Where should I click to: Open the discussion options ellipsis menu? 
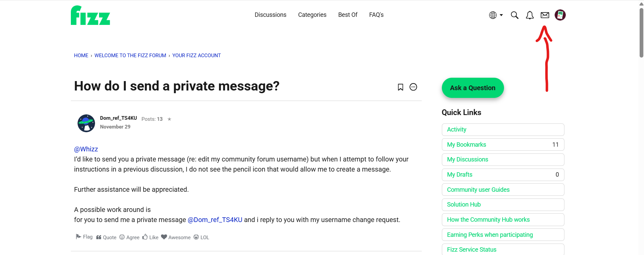click(x=413, y=87)
